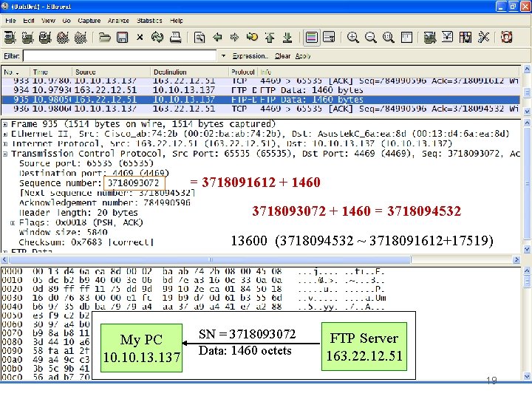532x399 pixels.
Task: Open preferences tools icon
Action: point(483,37)
